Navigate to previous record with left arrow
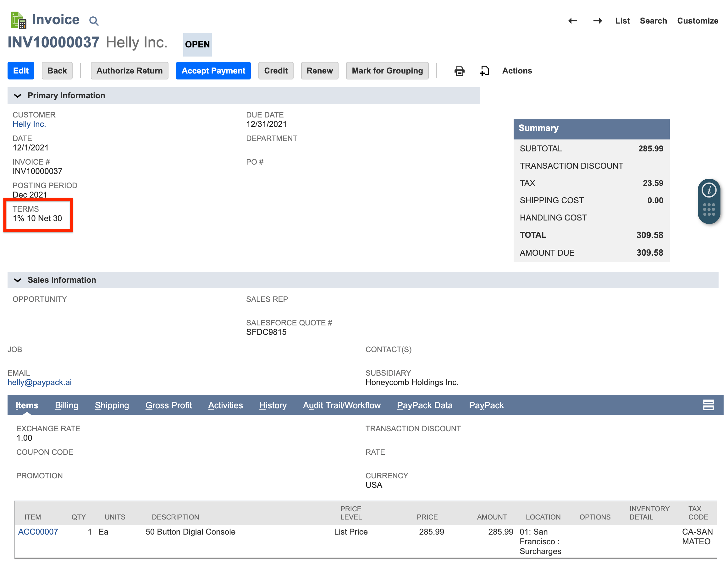Viewport: 728px width, 566px height. click(573, 21)
